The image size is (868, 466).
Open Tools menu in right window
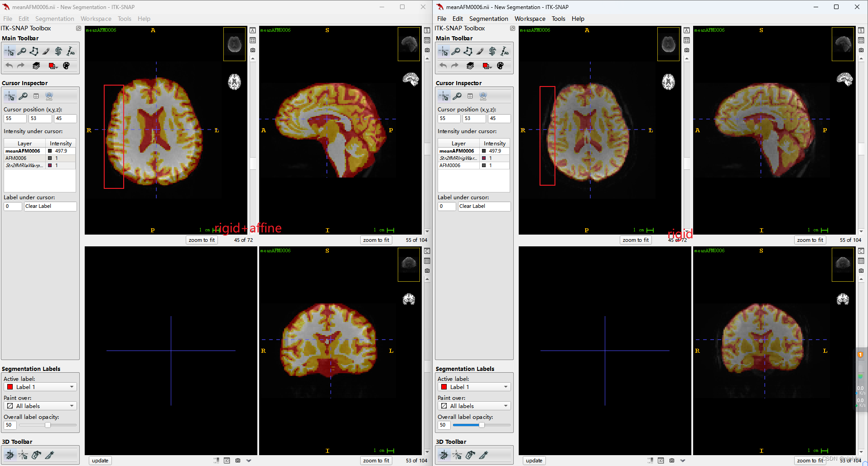tap(558, 19)
